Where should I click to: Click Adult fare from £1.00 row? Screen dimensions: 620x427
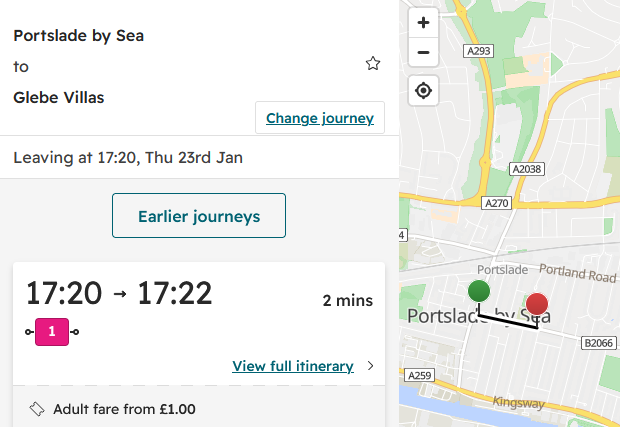point(199,407)
